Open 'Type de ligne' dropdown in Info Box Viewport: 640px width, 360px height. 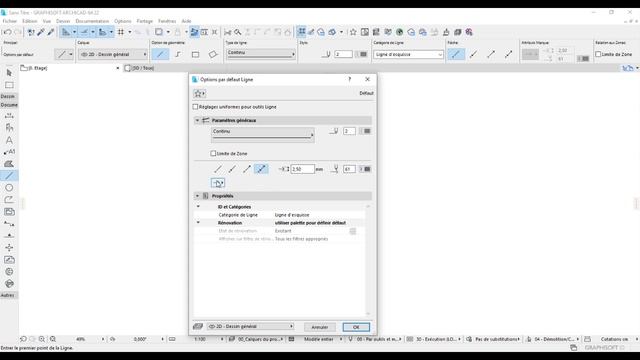pyautogui.click(x=261, y=54)
